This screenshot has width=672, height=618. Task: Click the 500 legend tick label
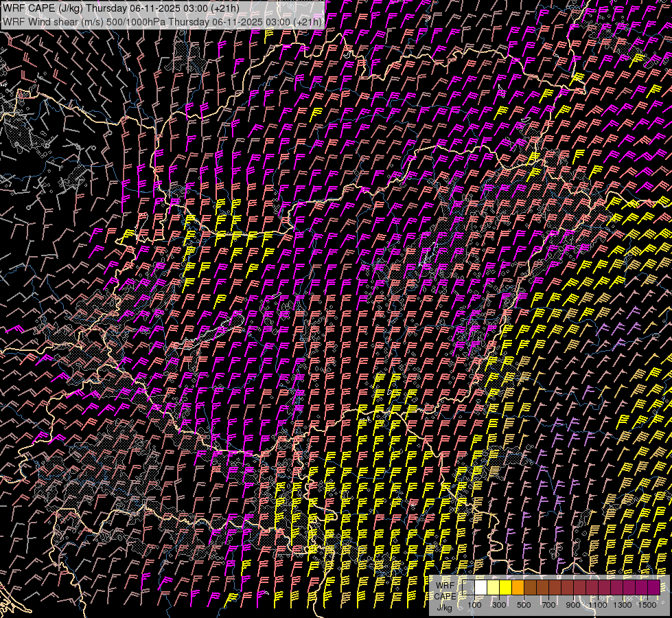point(524,604)
